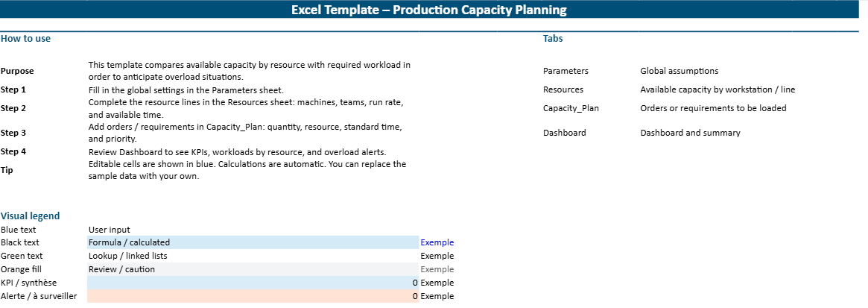Select the orange-filled alert example cell
The width and height of the screenshot is (868, 308).
[252, 296]
